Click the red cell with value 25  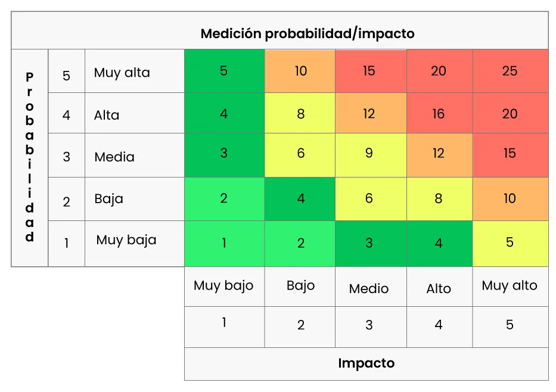coord(510,71)
